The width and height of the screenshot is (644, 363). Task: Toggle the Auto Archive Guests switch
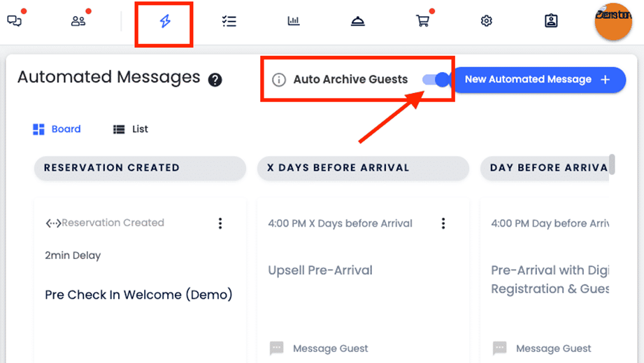[436, 80]
